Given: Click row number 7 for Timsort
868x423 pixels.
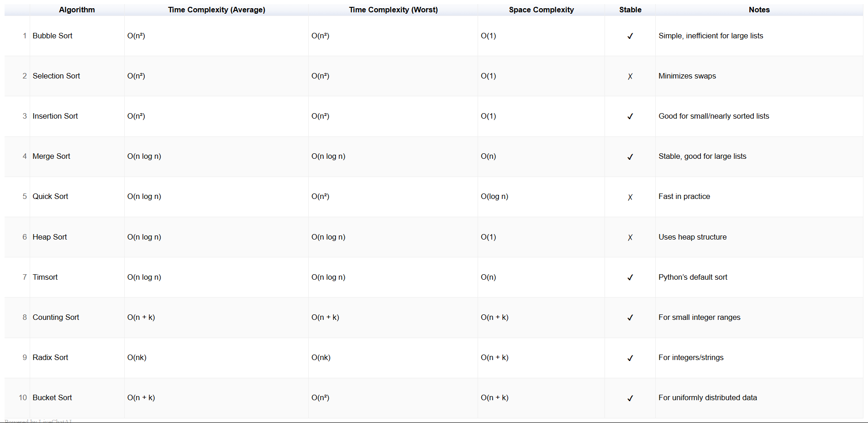Looking at the screenshot, I should (x=25, y=277).
